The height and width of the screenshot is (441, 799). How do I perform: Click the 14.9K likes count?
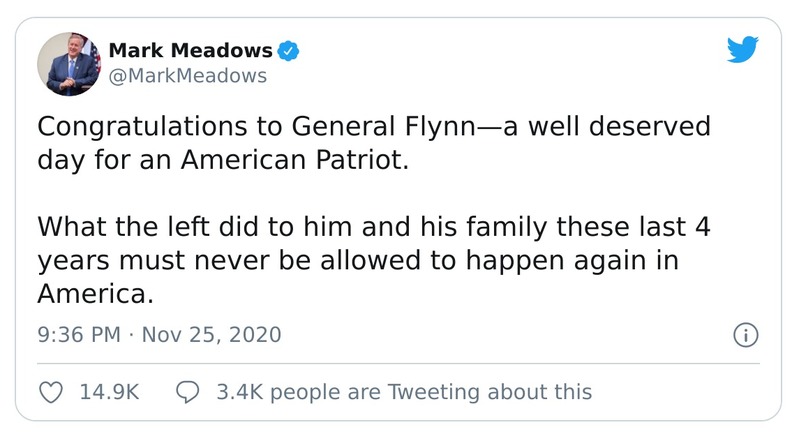[108, 392]
